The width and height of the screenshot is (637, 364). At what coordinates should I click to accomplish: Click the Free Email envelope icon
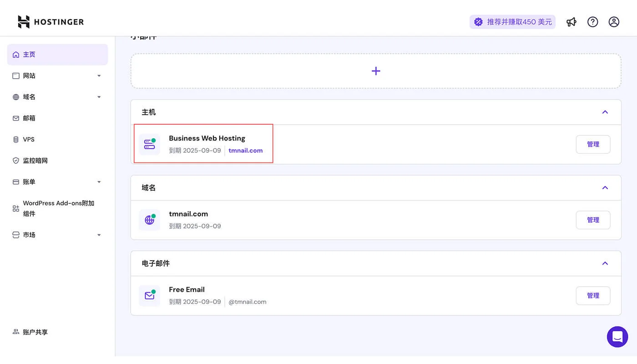[x=150, y=295]
